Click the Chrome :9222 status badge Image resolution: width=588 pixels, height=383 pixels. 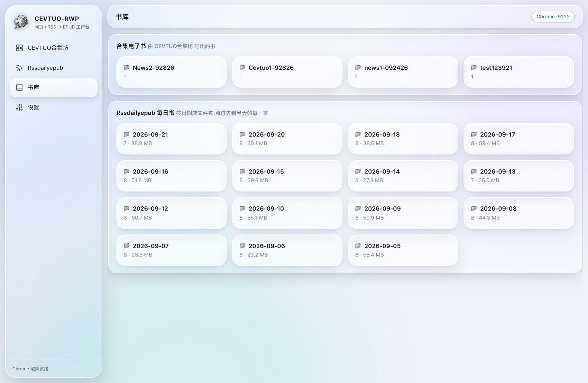pyautogui.click(x=553, y=17)
